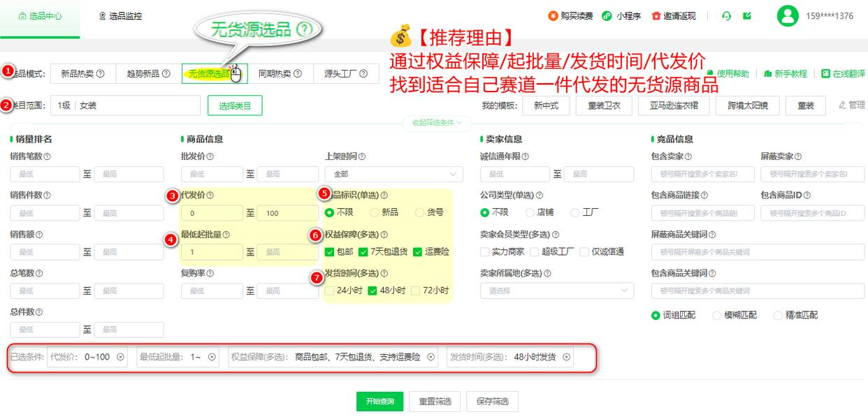The width and height of the screenshot is (868, 419).
Task: Remove the 权益保障 selected condition tag
Action: click(x=431, y=357)
